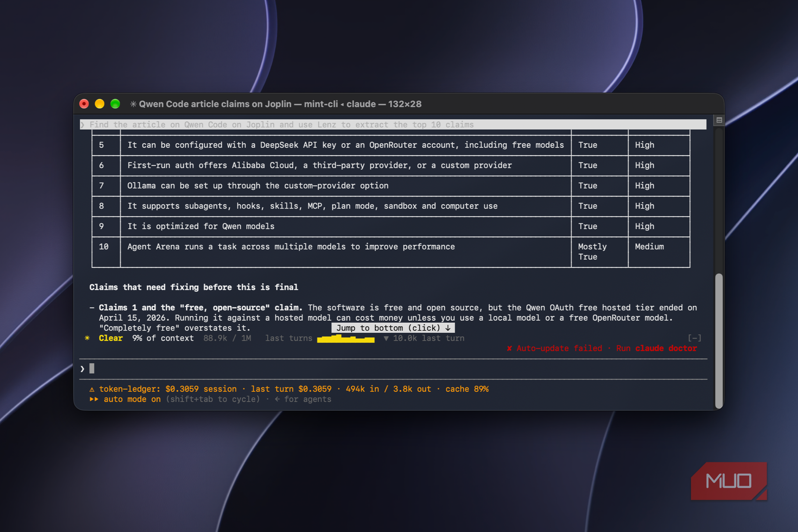Click the token-ledger warning triangle icon

click(92, 389)
